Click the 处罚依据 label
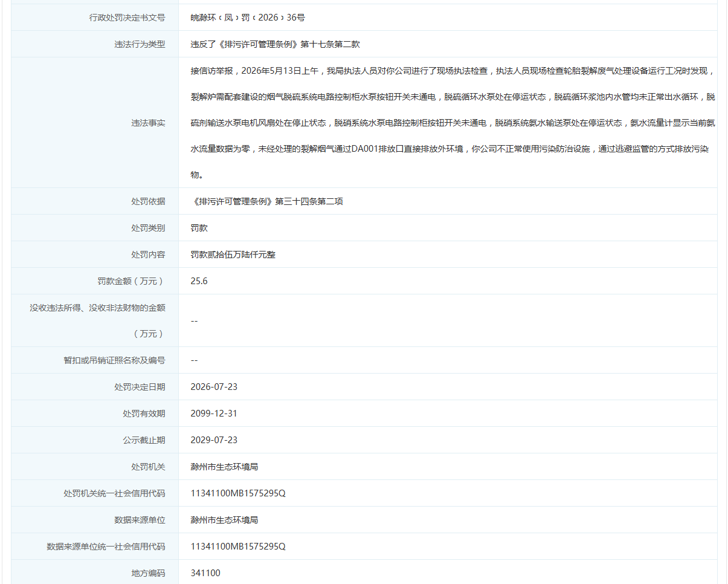The height and width of the screenshot is (584, 728). click(x=148, y=201)
